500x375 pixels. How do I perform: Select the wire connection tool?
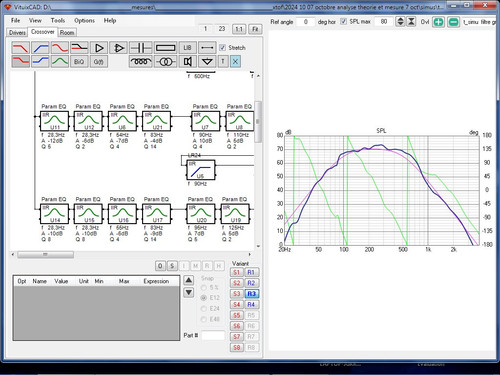tap(207, 48)
